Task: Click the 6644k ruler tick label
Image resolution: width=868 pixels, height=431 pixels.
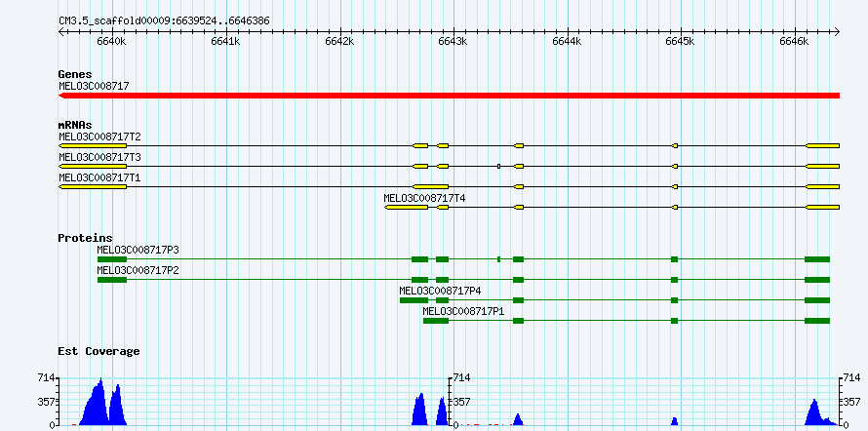Action: point(567,42)
